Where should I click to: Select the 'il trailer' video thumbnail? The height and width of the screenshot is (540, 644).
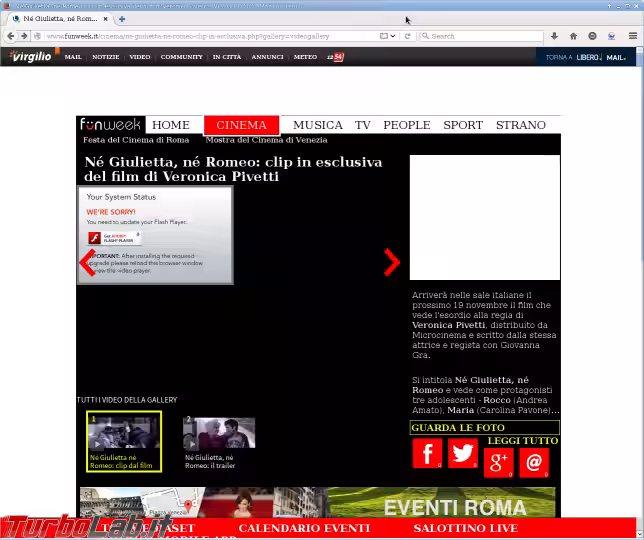218,433
